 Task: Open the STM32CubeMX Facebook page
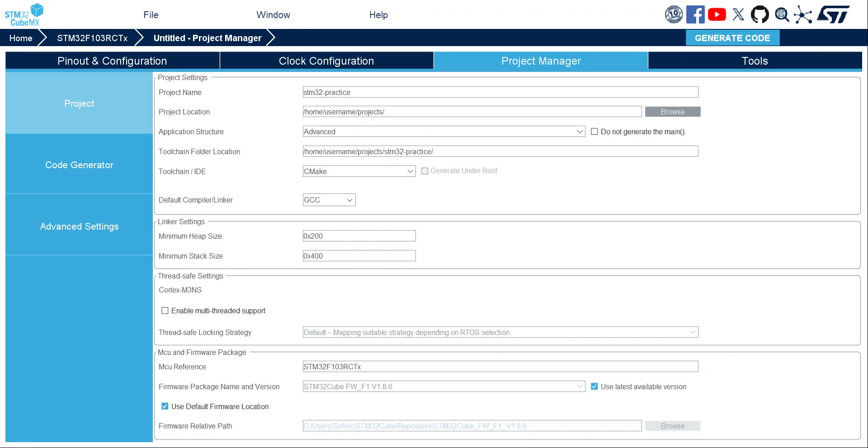(x=695, y=14)
